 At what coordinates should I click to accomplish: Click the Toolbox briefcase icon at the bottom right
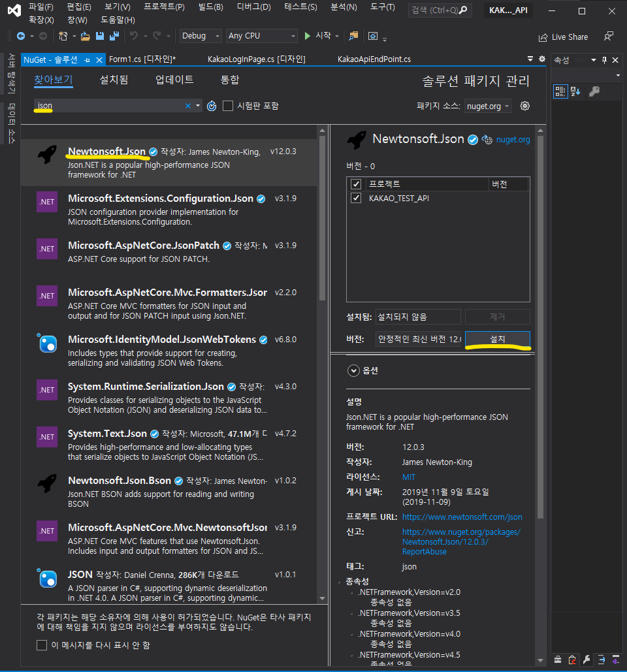tap(558, 659)
